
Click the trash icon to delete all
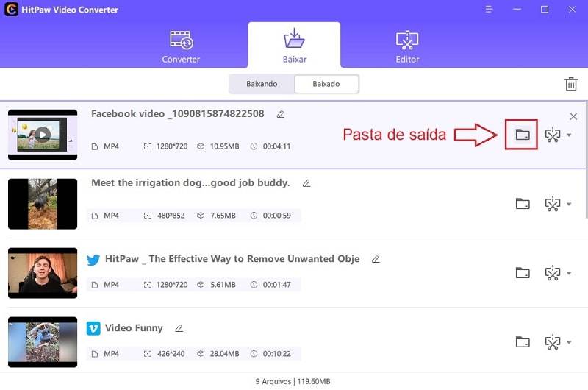click(x=571, y=84)
